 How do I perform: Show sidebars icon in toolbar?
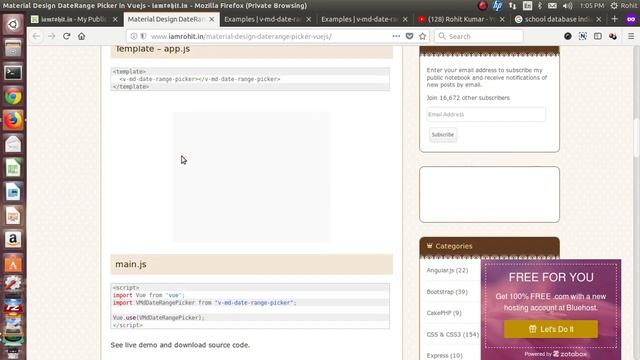pyautogui.click(x=598, y=36)
